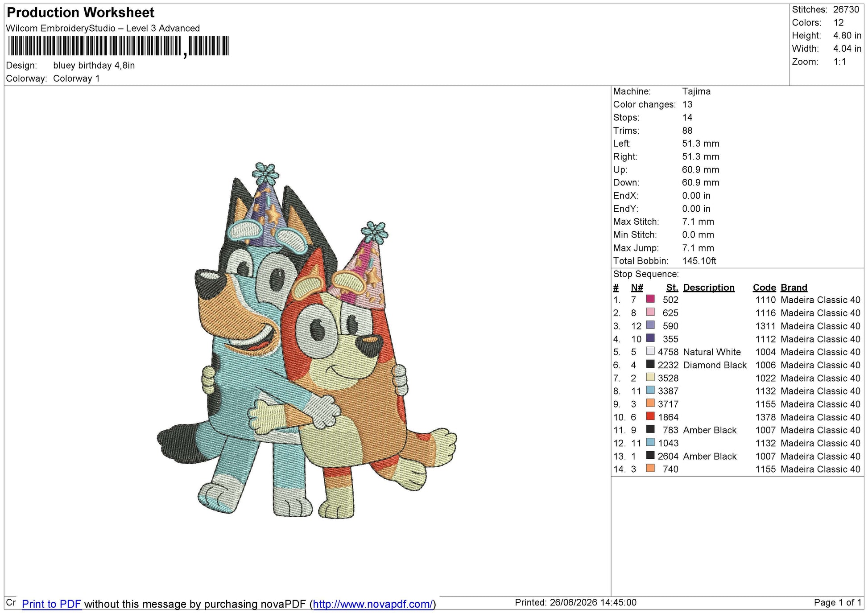Click the "Code" column header
868x613 pixels.
pos(765,288)
